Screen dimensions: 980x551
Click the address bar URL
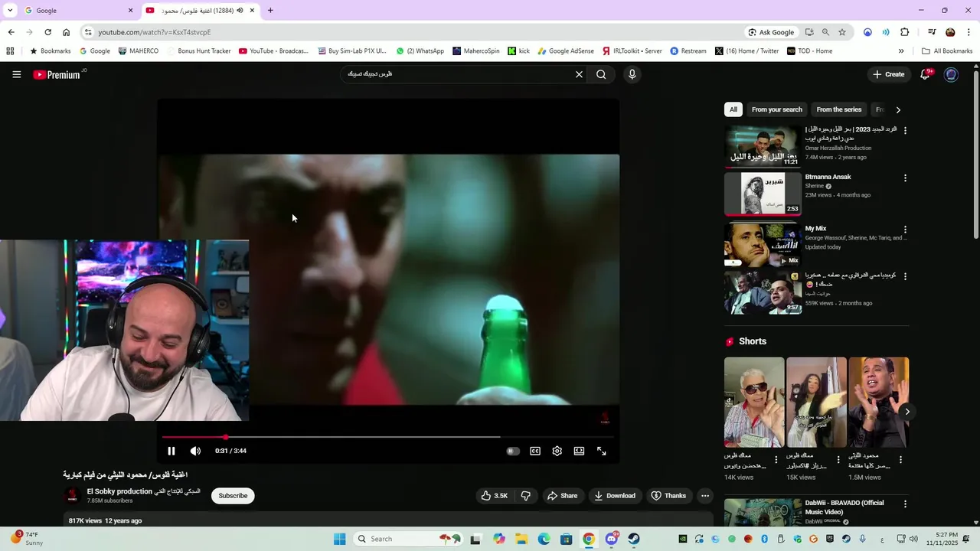pos(155,32)
